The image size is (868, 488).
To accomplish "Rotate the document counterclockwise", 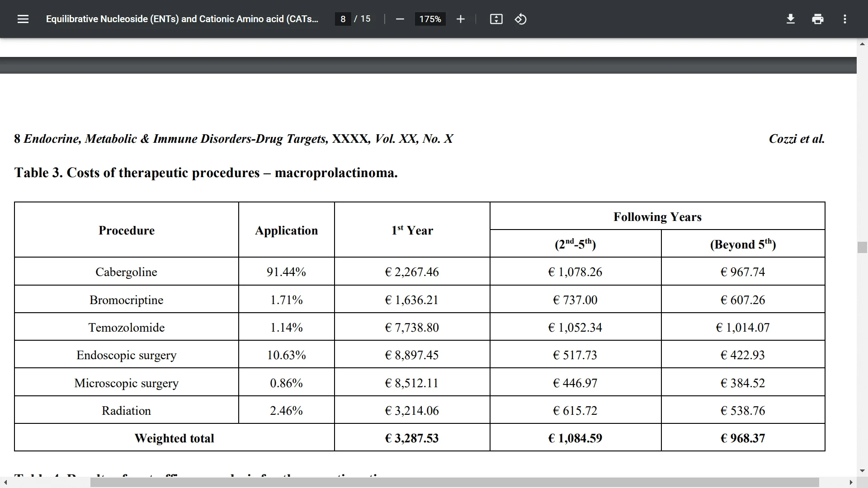I will click(x=520, y=19).
